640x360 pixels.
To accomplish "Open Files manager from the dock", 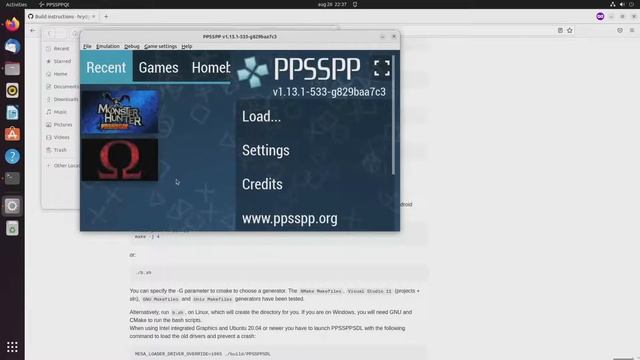I will click(12, 69).
